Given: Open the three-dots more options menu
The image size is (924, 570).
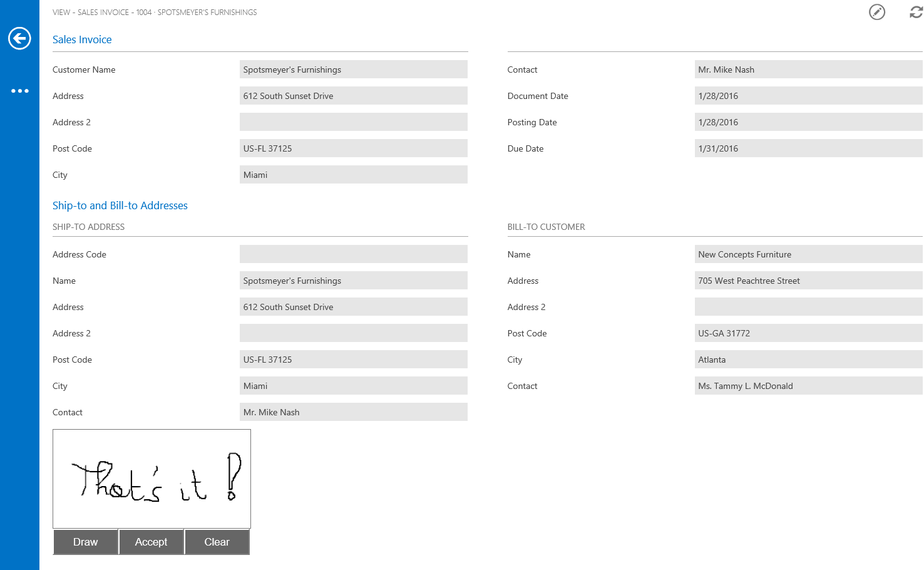Looking at the screenshot, I should tap(19, 91).
